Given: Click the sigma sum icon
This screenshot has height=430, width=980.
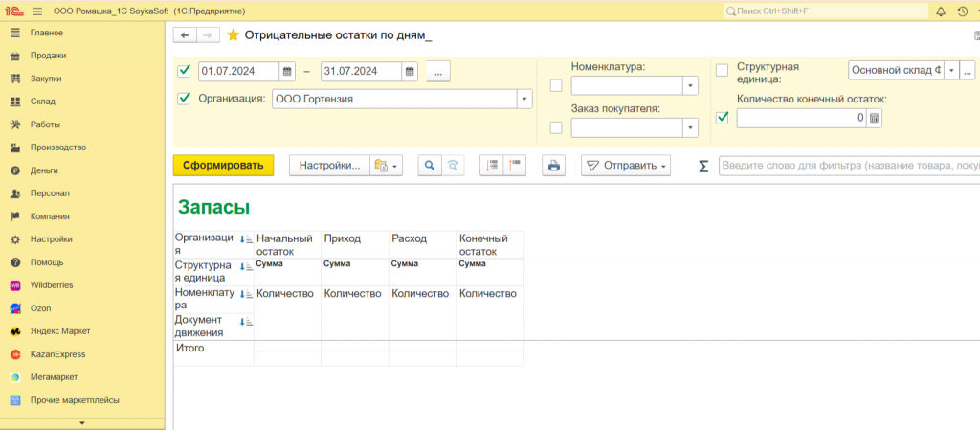Looking at the screenshot, I should pos(703,166).
